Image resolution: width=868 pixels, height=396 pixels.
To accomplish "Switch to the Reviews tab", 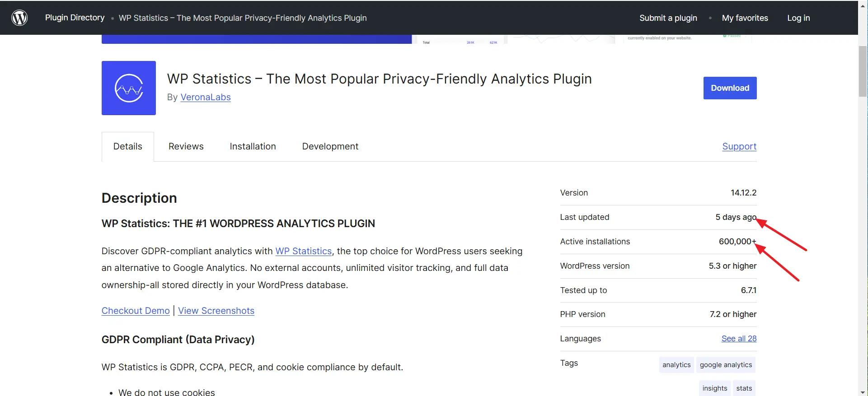I will tap(186, 146).
